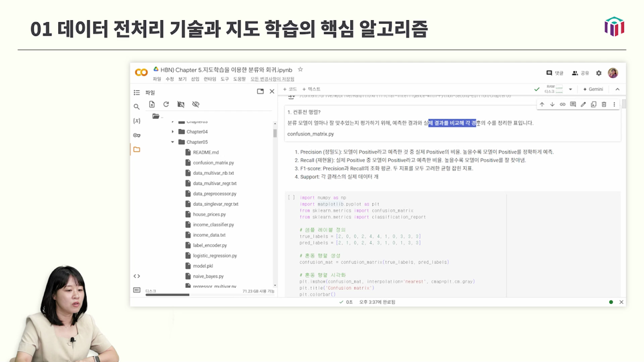Expand the Chapter04 folder
The image size is (644, 362).
172,132
